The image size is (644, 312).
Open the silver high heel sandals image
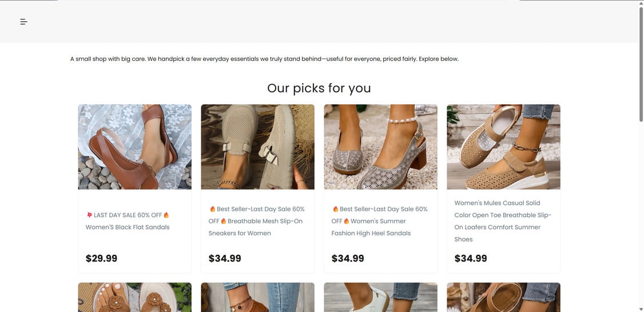pyautogui.click(x=380, y=147)
